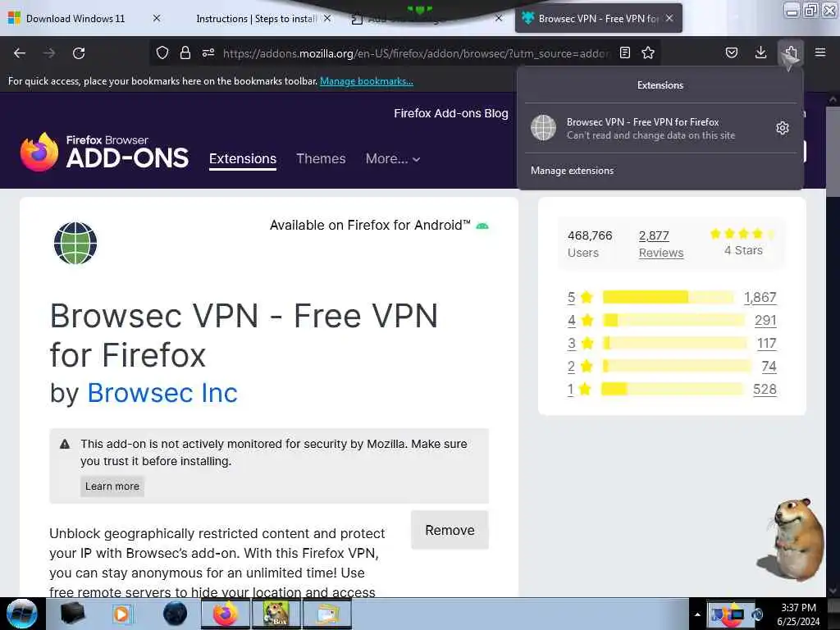Open the Browsec Inc author link
This screenshot has height=630, width=840.
tap(162, 393)
